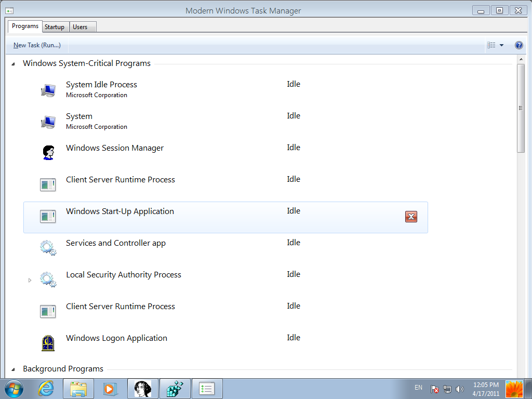The image size is (532, 399).
Task: Click the Windows Session Manager person icon
Action: pyautogui.click(x=48, y=153)
